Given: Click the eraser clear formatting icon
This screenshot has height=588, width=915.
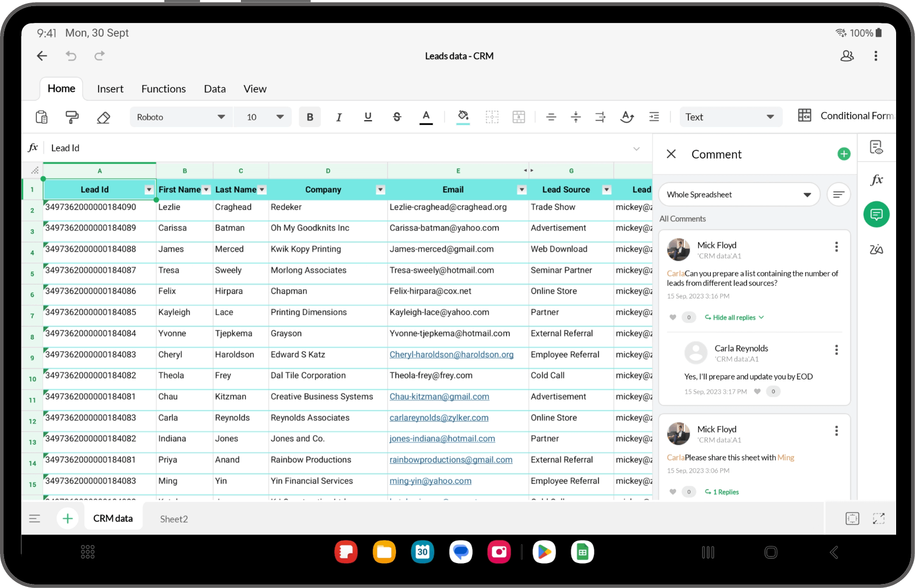Looking at the screenshot, I should pyautogui.click(x=104, y=117).
